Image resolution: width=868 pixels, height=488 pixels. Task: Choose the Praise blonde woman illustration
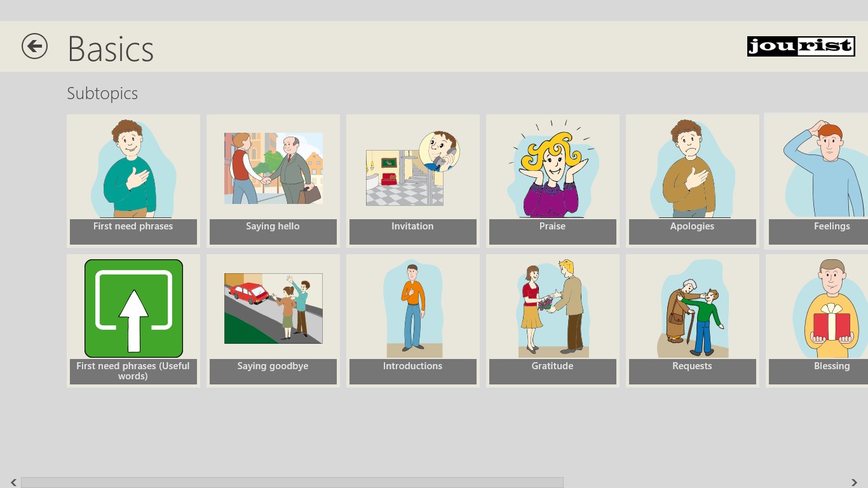click(553, 168)
